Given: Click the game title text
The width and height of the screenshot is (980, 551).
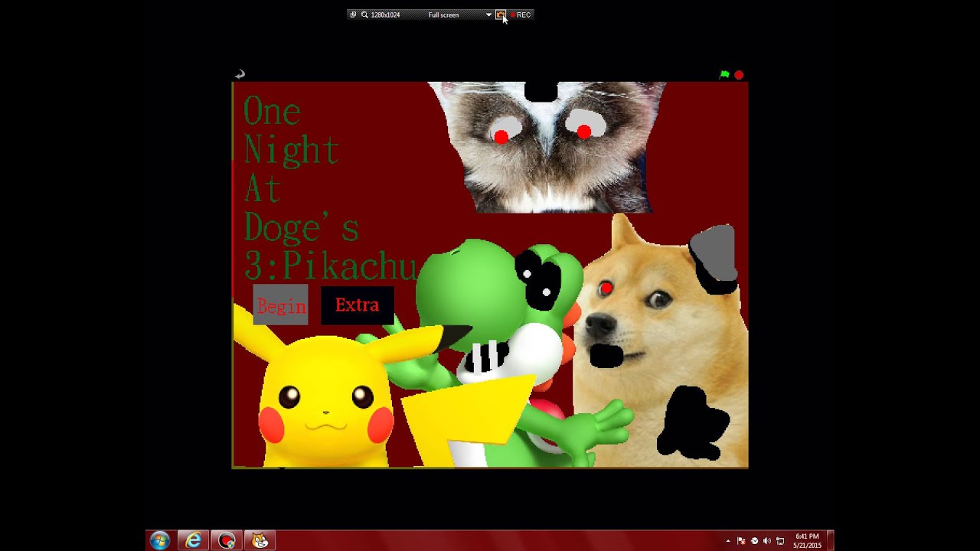Looking at the screenshot, I should 329,188.
